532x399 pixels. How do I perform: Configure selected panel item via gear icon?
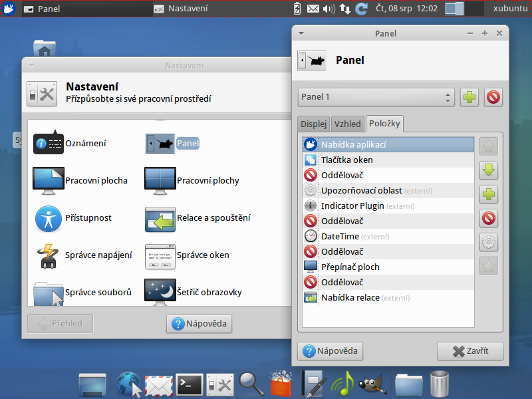click(489, 242)
